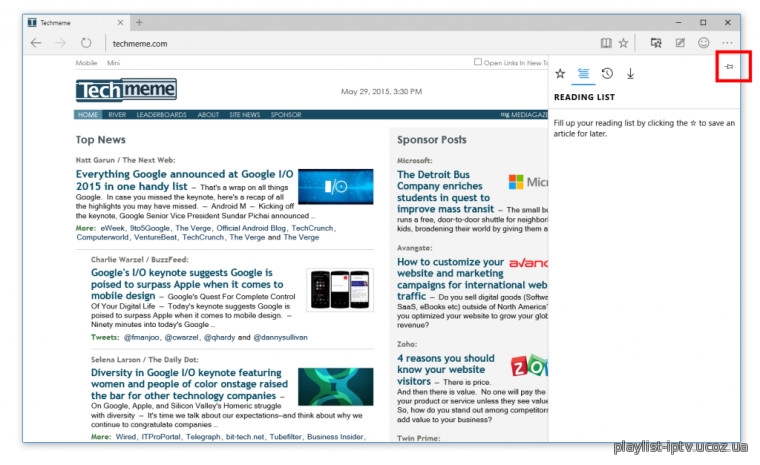Open More actions ellipsis menu
The image size is (760, 465).
click(x=727, y=43)
